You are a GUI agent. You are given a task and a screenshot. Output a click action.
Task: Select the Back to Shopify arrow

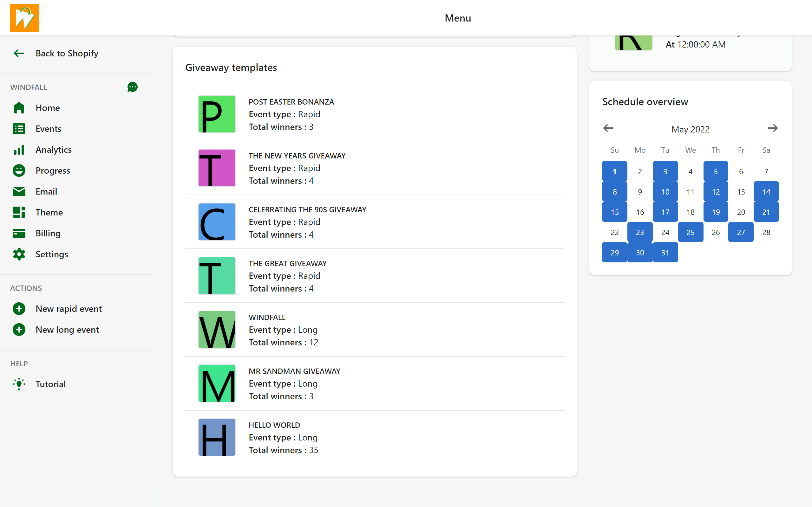(17, 53)
